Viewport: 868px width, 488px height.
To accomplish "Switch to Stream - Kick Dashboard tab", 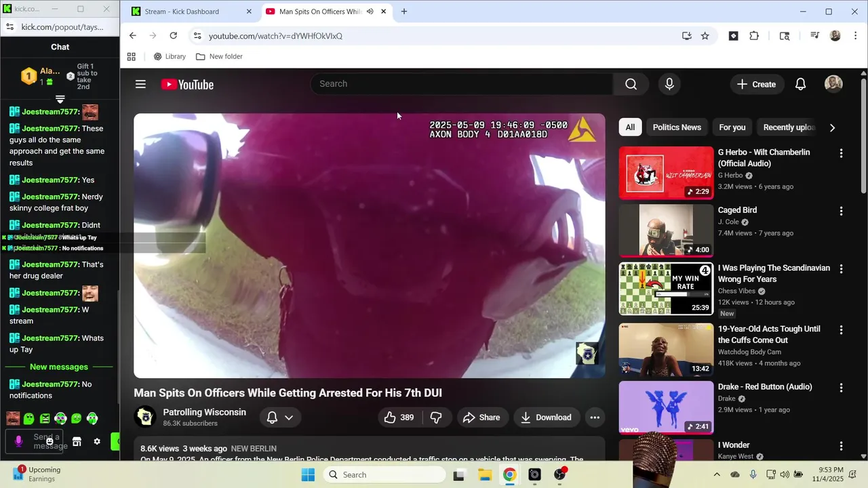I will click(x=183, y=12).
